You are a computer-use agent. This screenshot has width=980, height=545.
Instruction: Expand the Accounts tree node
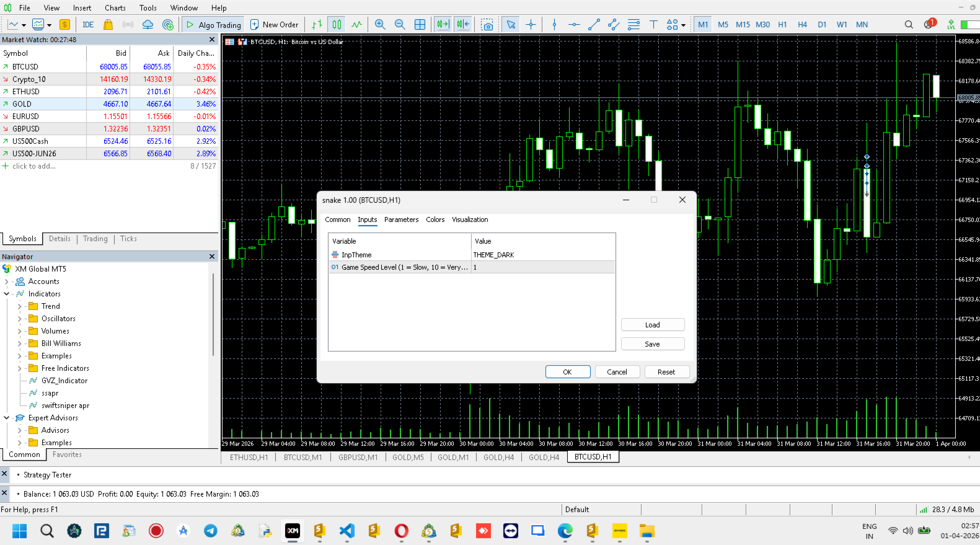point(7,281)
